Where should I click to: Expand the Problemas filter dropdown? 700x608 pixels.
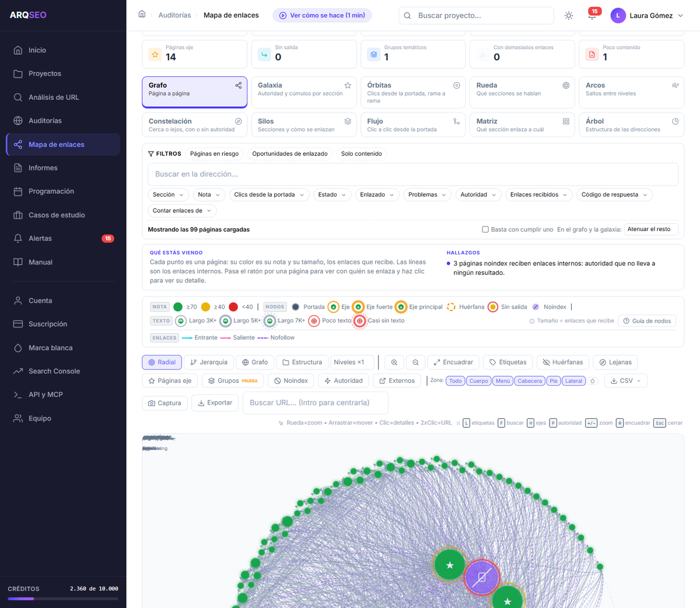click(x=427, y=195)
